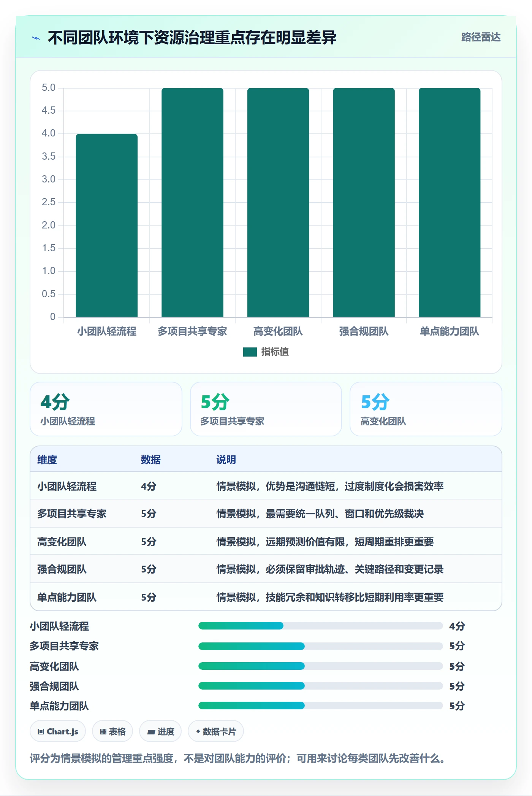Viewport: 532px width, 796px height.
Task: Click the 小团队轻流程 progress row label
Action: click(x=59, y=626)
